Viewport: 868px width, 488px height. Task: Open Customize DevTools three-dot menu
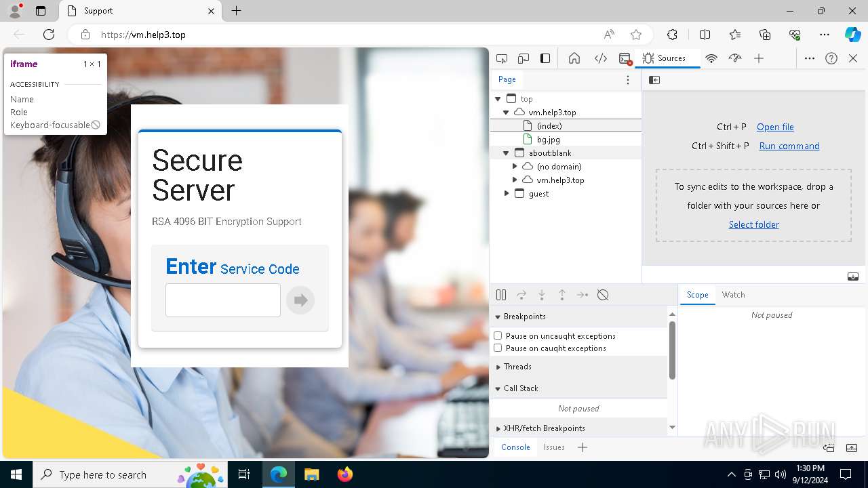[810, 58]
